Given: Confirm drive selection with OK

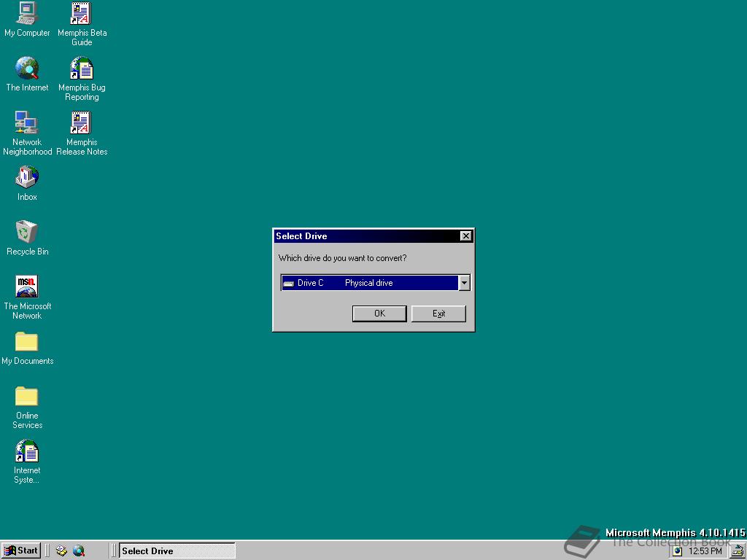Looking at the screenshot, I should click(x=379, y=314).
